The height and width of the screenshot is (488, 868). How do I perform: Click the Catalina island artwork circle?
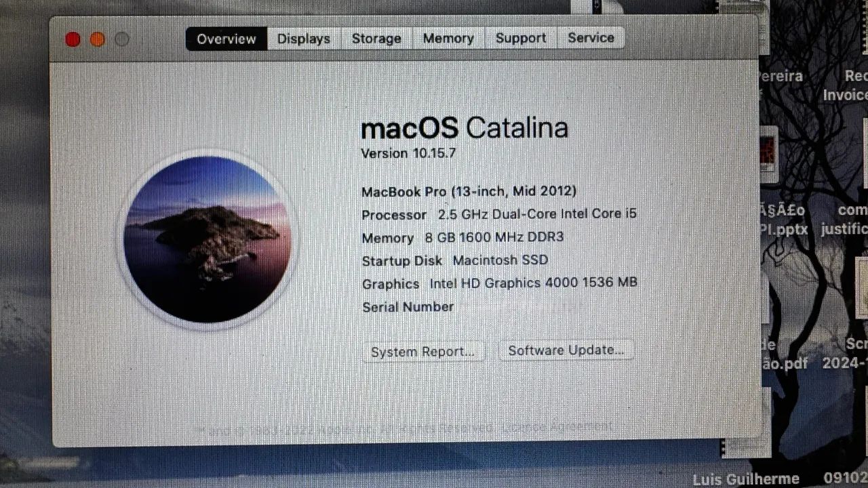coord(207,239)
